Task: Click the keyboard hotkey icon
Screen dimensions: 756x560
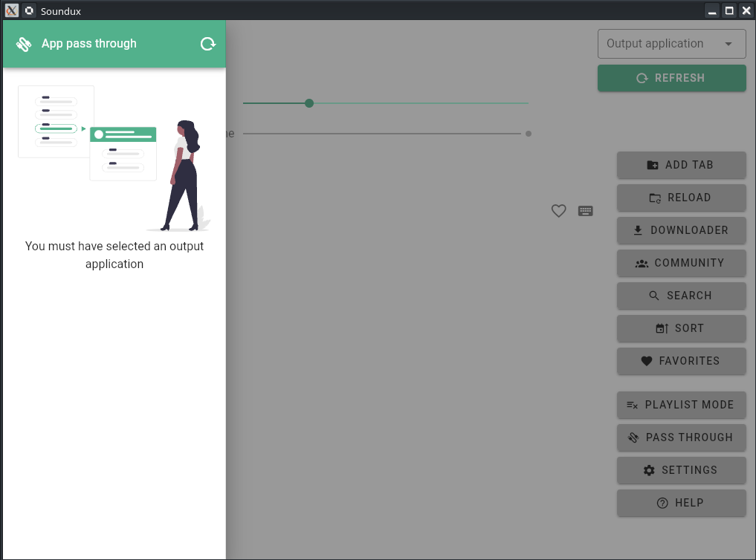Action: pyautogui.click(x=585, y=211)
